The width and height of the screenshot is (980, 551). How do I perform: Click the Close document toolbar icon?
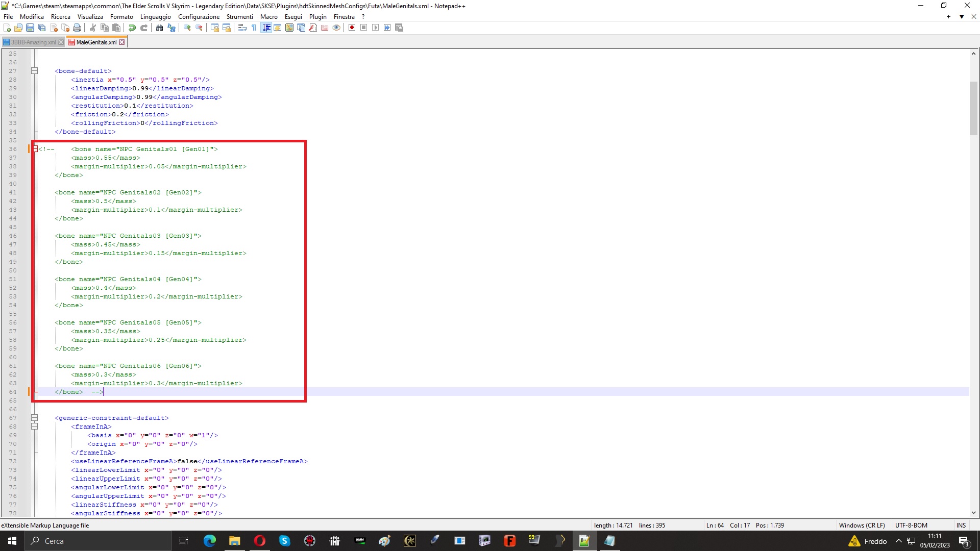(54, 28)
